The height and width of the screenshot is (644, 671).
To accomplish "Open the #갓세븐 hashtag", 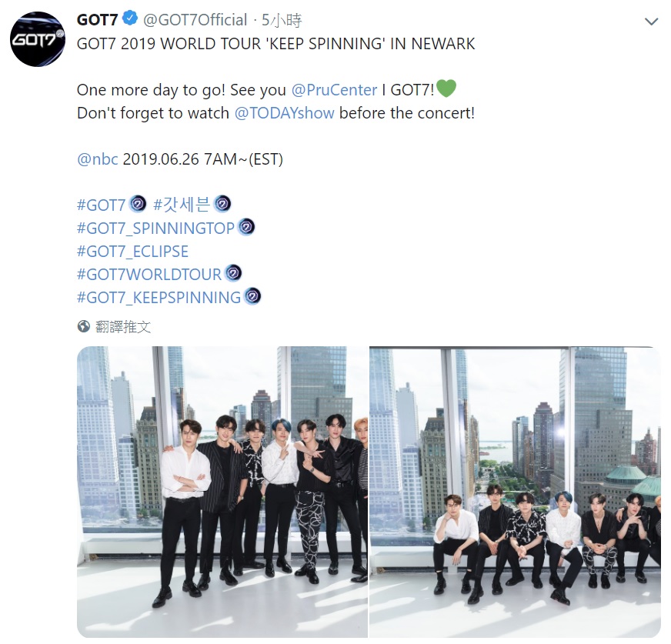I will point(182,205).
